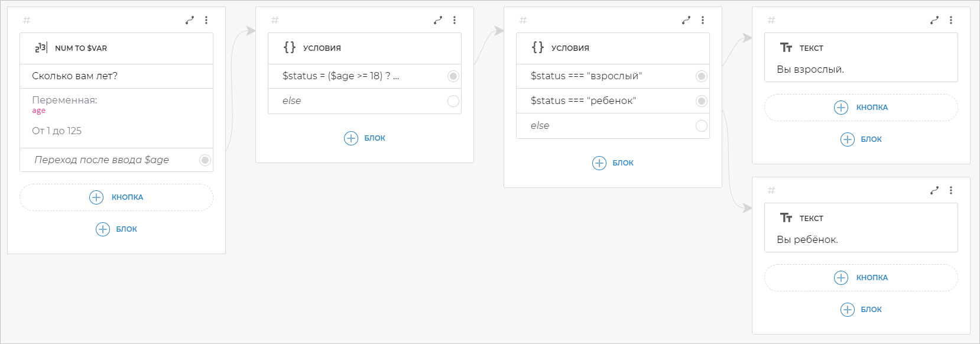This screenshot has width=980, height=344.
Task: Click the connection icon on the "Вы взрослый." screen
Action: (934, 20)
